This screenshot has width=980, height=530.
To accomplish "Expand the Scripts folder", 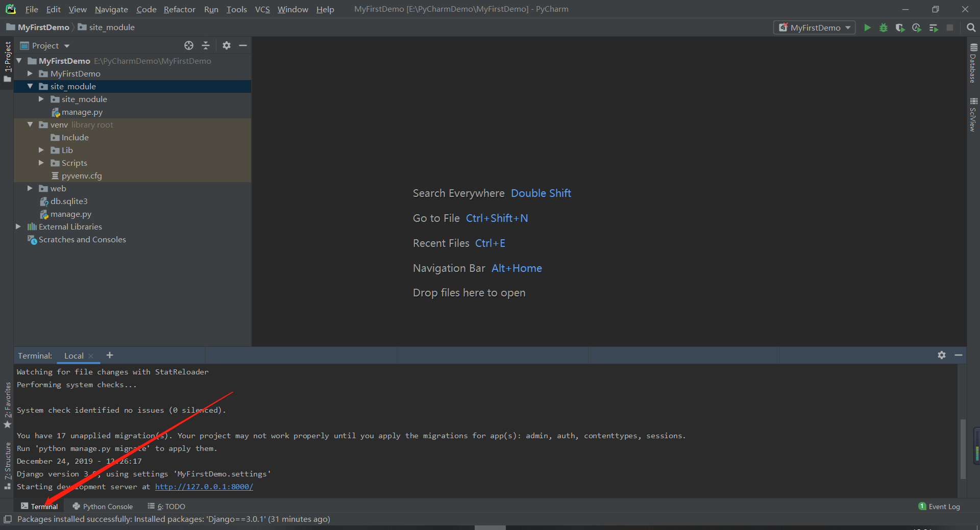I will pos(41,163).
